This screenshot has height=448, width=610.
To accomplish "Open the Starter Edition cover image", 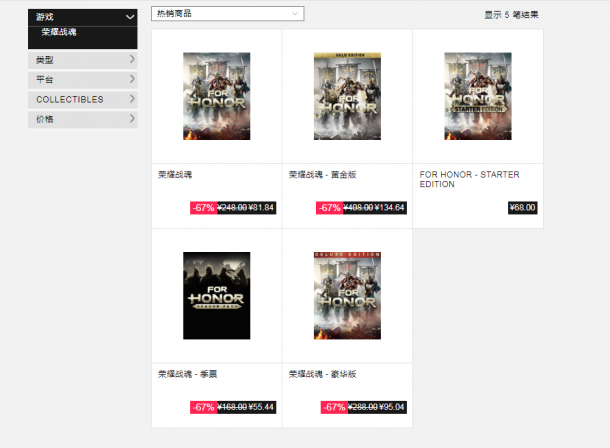I will [478, 96].
